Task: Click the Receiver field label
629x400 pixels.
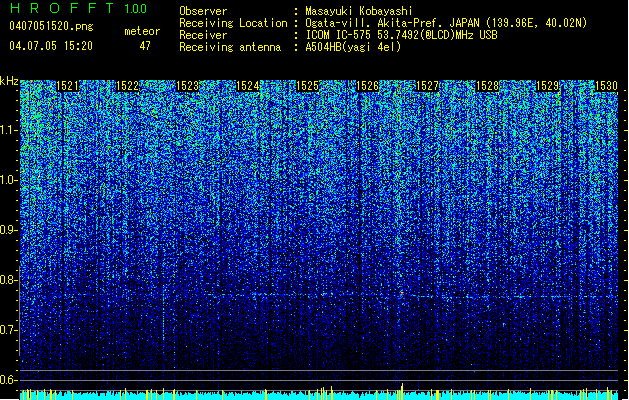Action: [x=203, y=35]
